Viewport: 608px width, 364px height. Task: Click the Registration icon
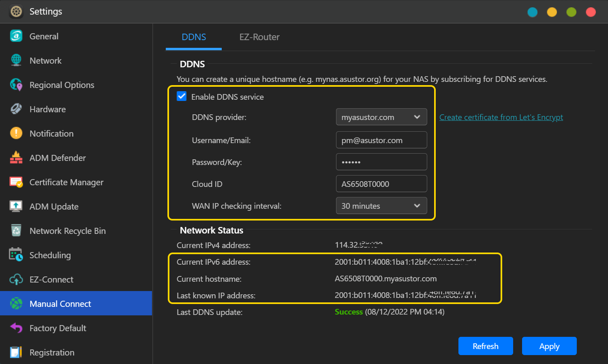pyautogui.click(x=16, y=352)
